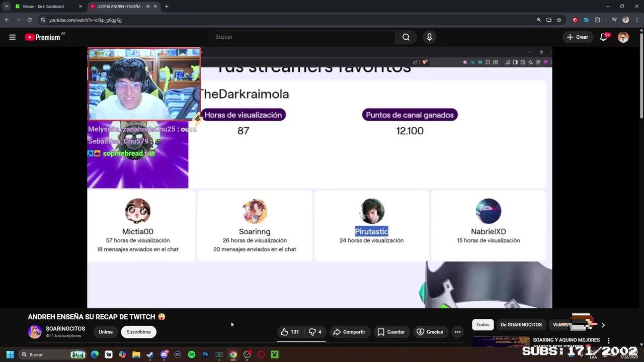The height and width of the screenshot is (362, 644).
Task: Open the red recorder extension icon
Action: [575, 20]
